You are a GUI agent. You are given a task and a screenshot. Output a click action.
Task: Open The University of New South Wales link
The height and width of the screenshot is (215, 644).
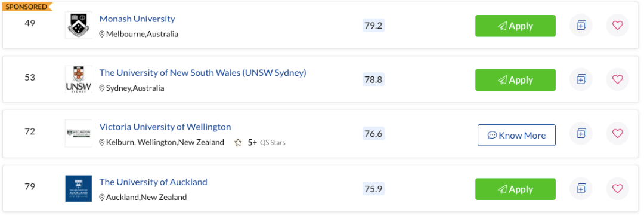(203, 73)
